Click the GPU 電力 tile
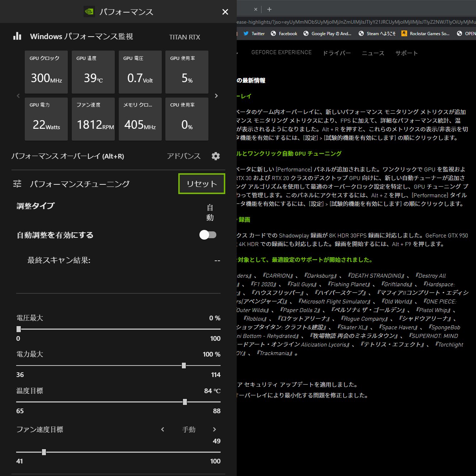The image size is (476, 476). coord(46,119)
